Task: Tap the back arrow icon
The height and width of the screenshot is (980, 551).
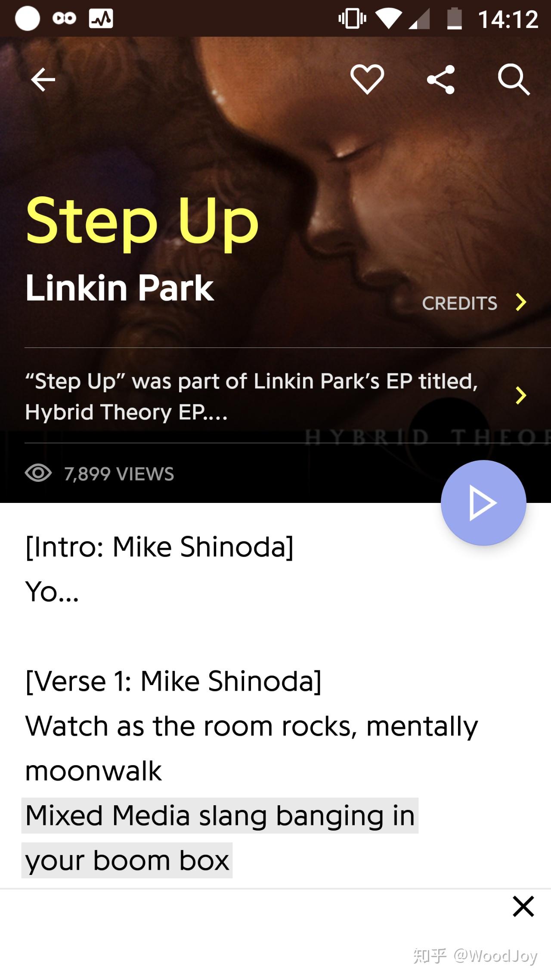Action: 43,79
